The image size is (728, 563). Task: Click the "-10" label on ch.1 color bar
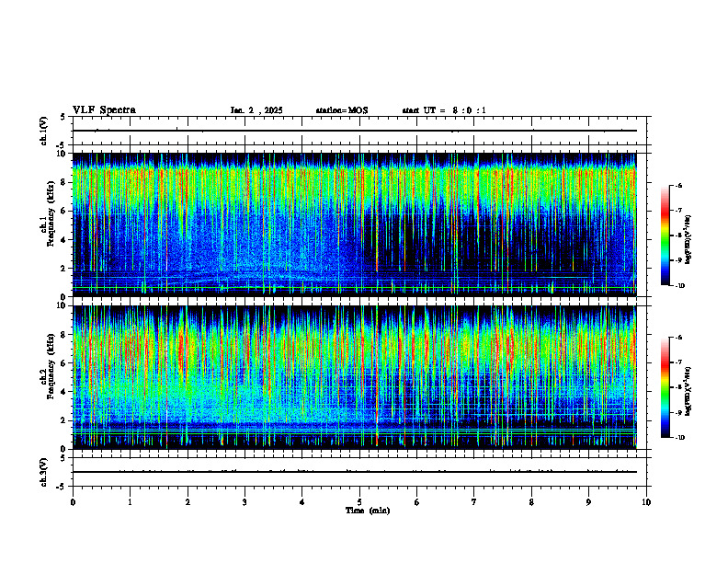[680, 286]
